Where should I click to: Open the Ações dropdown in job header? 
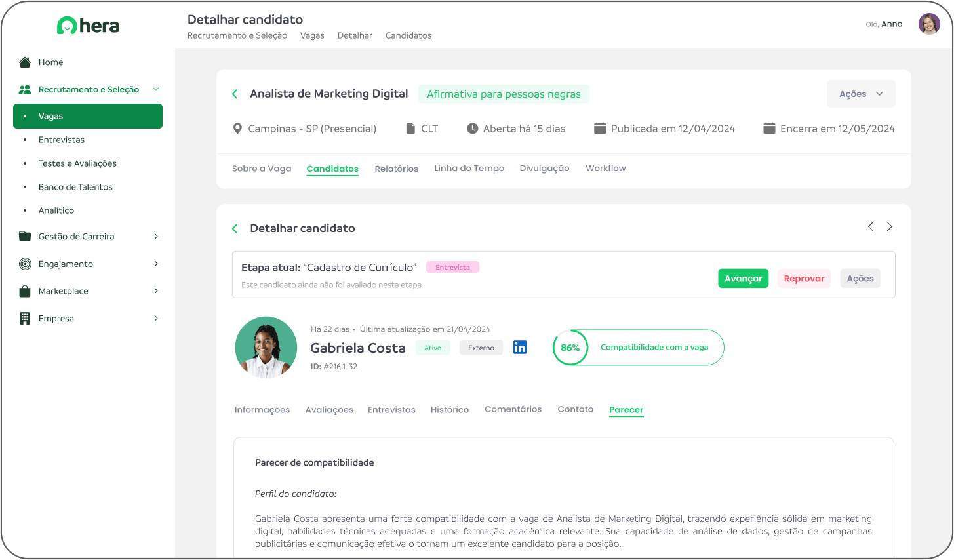(x=861, y=94)
